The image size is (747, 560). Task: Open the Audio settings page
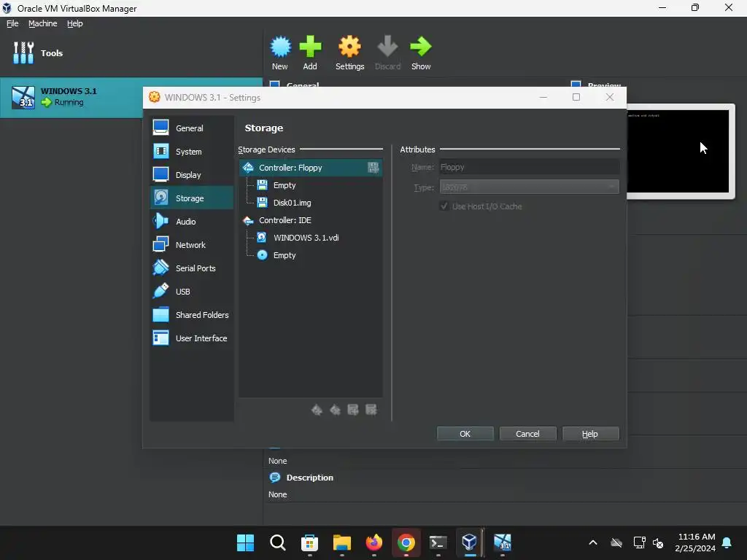pos(192,222)
